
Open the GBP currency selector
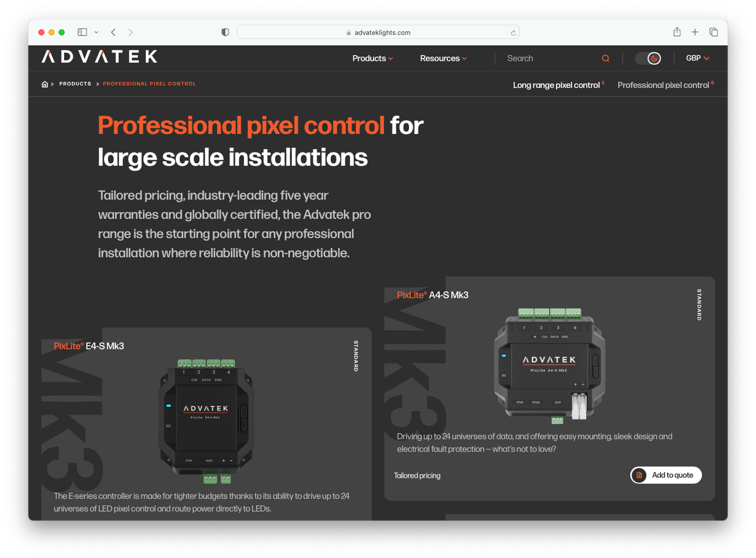pos(697,58)
